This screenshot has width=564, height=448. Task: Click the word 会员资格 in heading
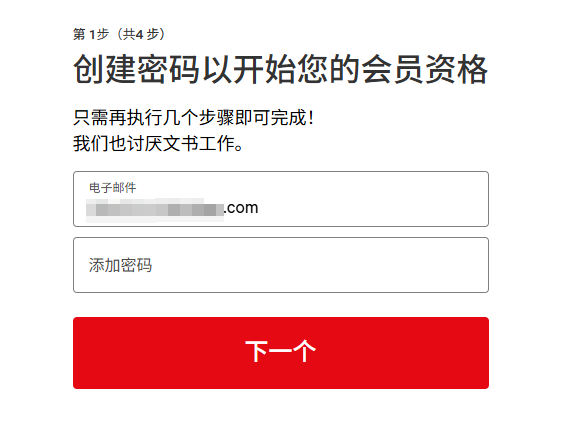click(425, 69)
